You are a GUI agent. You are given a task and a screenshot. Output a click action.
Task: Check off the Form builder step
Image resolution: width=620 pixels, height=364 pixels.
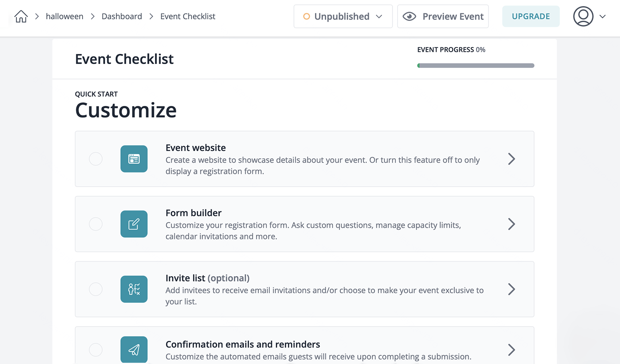(x=96, y=224)
